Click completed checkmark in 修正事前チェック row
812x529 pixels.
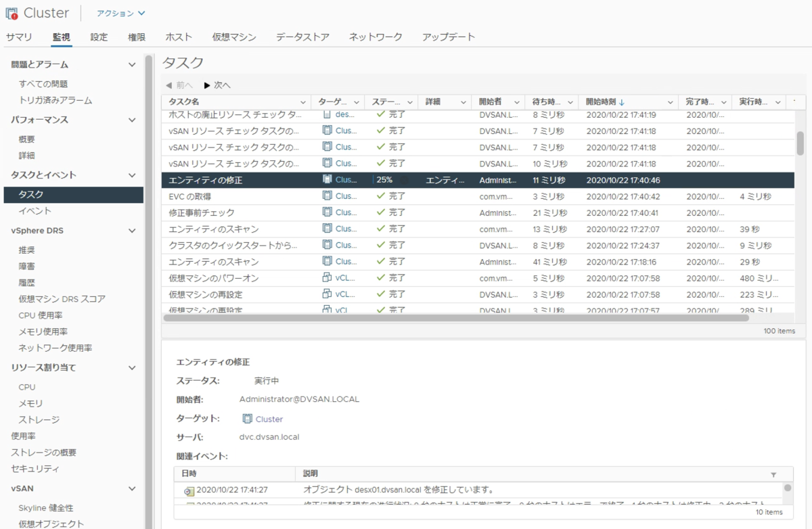[x=380, y=212]
